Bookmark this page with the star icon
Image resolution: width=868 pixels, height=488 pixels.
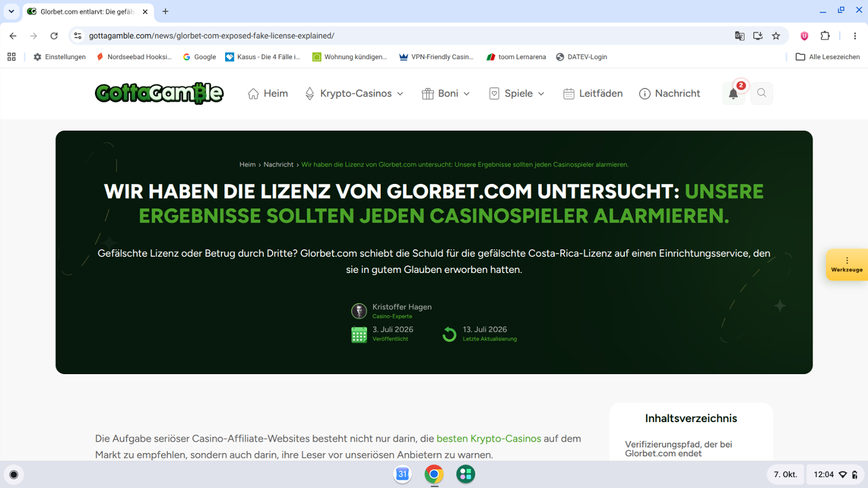coord(776,36)
